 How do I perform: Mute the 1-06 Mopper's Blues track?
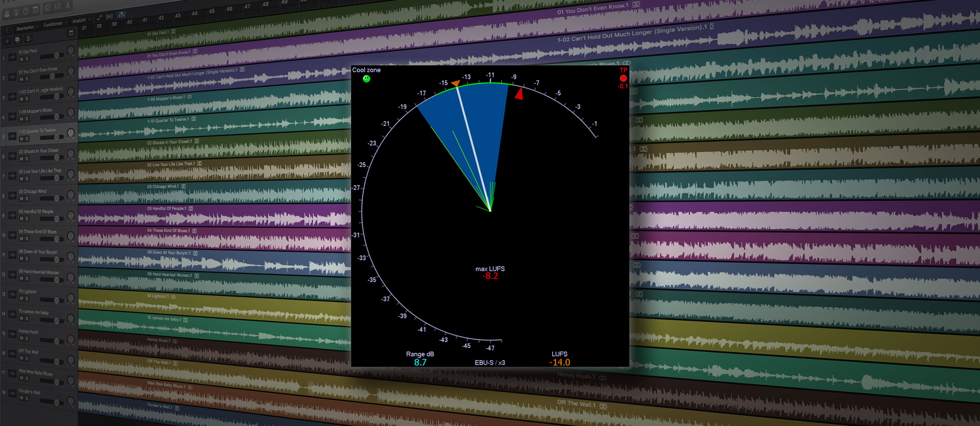(21, 119)
